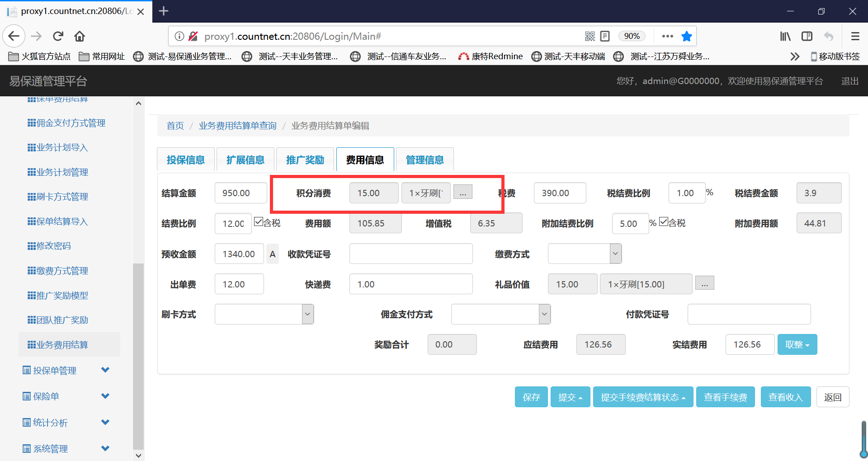Viewport: 868px width, 461px height.
Task: Click the bookmark star icon
Action: pyautogui.click(x=686, y=36)
